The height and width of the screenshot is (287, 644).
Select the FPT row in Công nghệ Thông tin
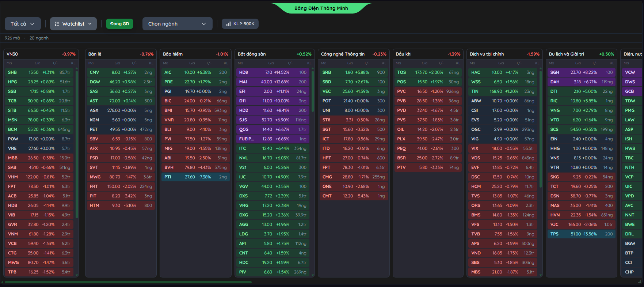tap(353, 167)
